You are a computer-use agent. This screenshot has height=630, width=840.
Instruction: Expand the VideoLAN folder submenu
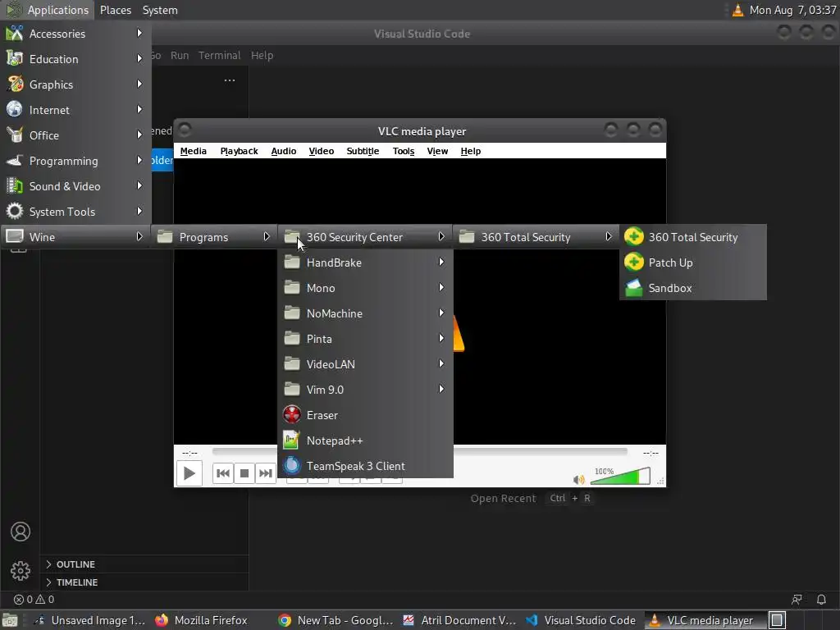pos(365,364)
